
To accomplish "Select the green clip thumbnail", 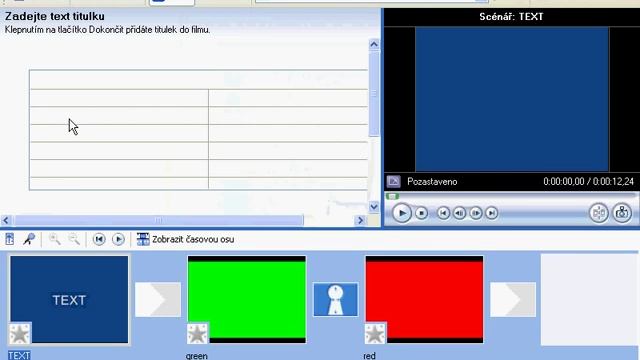I will (x=247, y=300).
